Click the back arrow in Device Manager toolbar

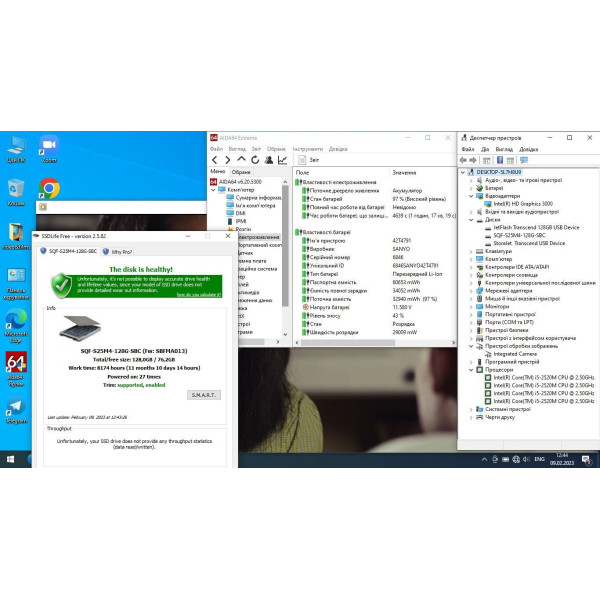[463, 160]
